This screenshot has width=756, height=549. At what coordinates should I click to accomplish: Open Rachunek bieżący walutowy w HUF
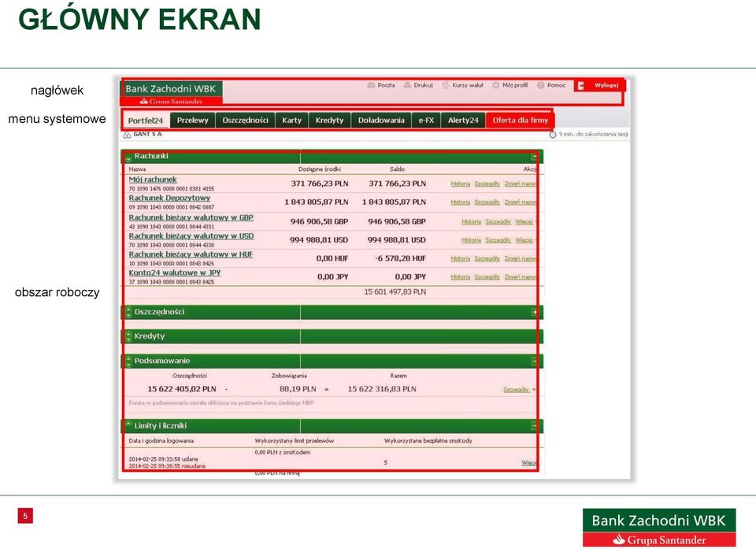(191, 254)
